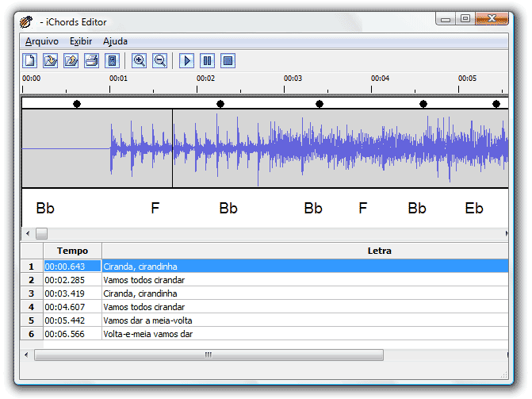Open a file using the folder toolbar icon
The width and height of the screenshot is (532, 399).
[50, 61]
